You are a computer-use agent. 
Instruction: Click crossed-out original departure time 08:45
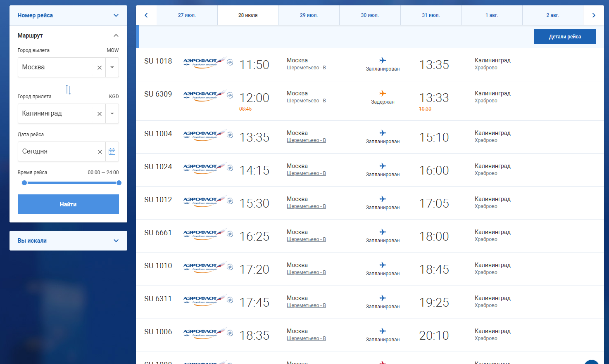(x=245, y=109)
